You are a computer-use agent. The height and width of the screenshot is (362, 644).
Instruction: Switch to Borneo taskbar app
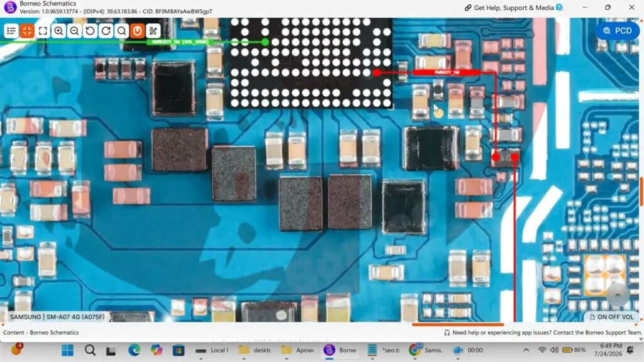[x=340, y=350]
